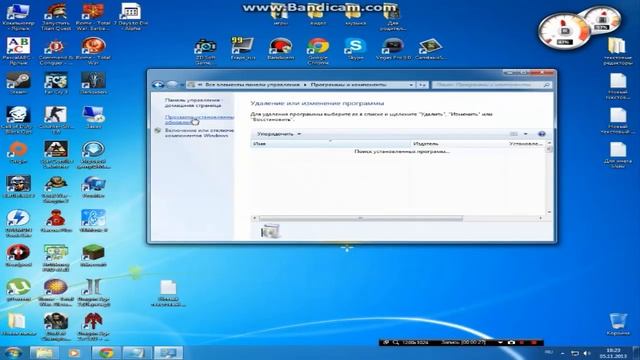Open the top-right desktop folder
Image resolution: width=640 pixels, height=360 pixels.
618,51
